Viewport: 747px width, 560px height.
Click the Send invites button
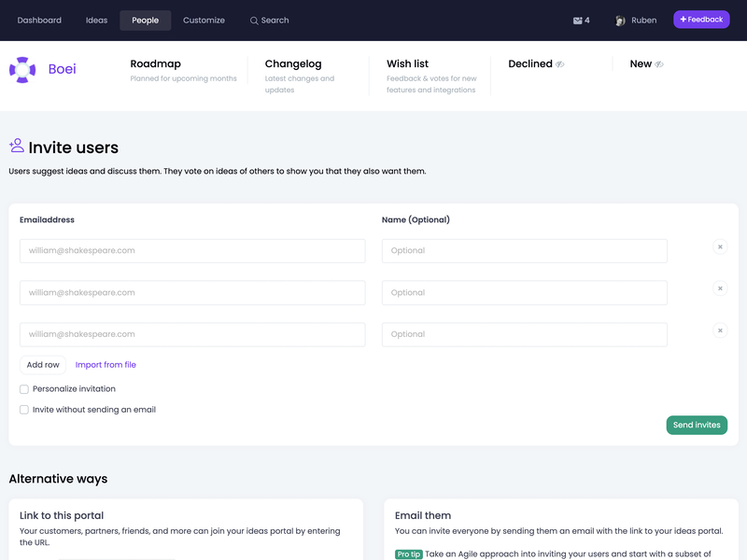[697, 425]
